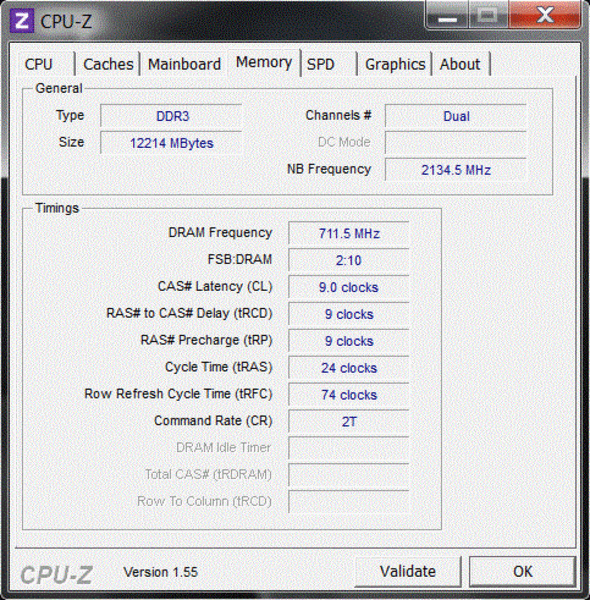Click the RAS# Precharge (tRP) label
The width and height of the screenshot is (590, 600).
tap(207, 340)
